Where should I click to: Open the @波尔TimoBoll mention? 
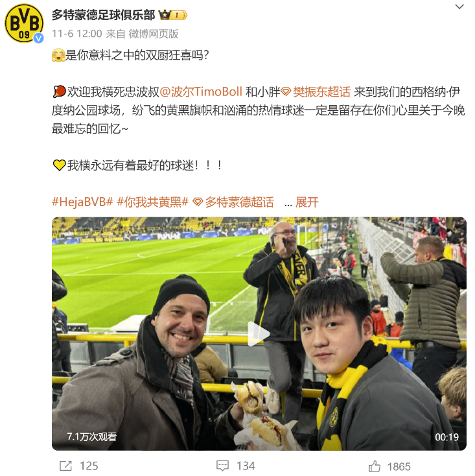[x=201, y=91]
